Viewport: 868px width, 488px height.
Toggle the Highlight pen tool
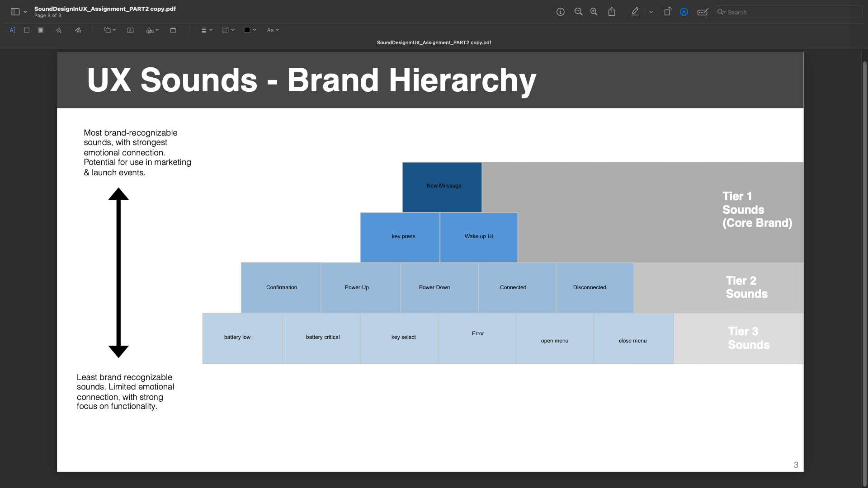(x=635, y=12)
